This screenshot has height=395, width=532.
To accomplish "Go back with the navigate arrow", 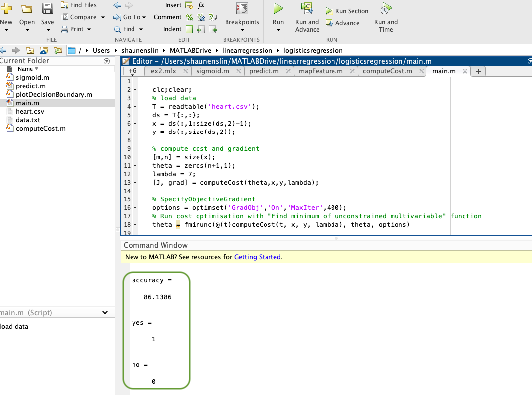I will 118,5.
